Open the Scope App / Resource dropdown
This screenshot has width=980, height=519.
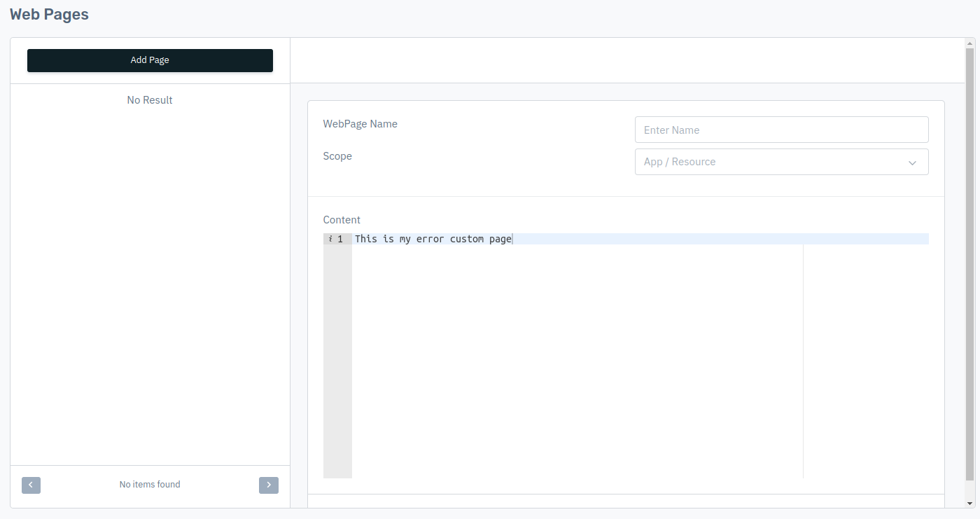pyautogui.click(x=770, y=162)
